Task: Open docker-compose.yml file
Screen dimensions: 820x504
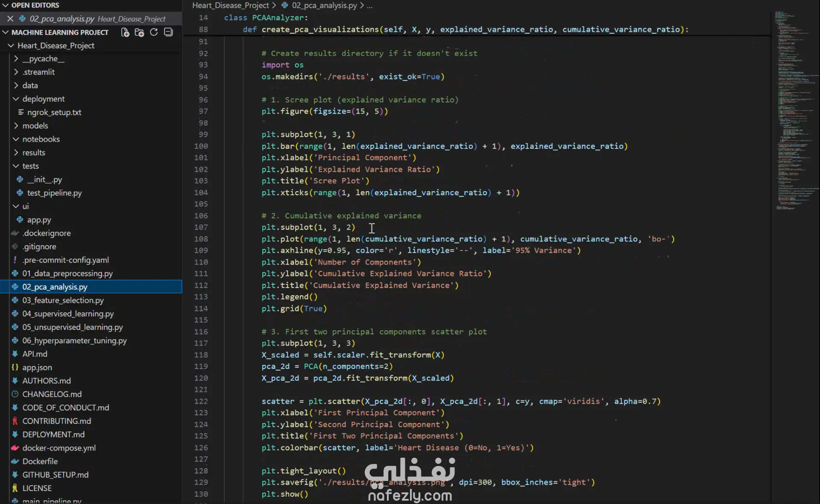Action: coord(59,448)
